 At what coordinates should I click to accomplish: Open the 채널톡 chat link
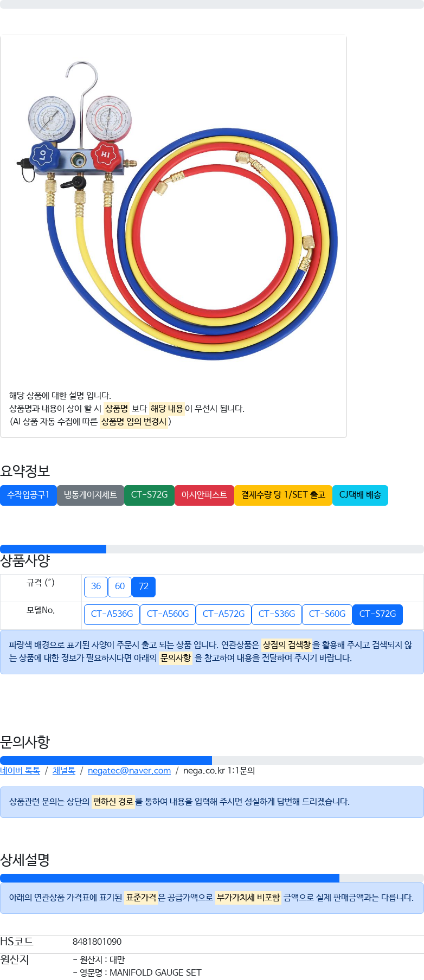coord(64,771)
